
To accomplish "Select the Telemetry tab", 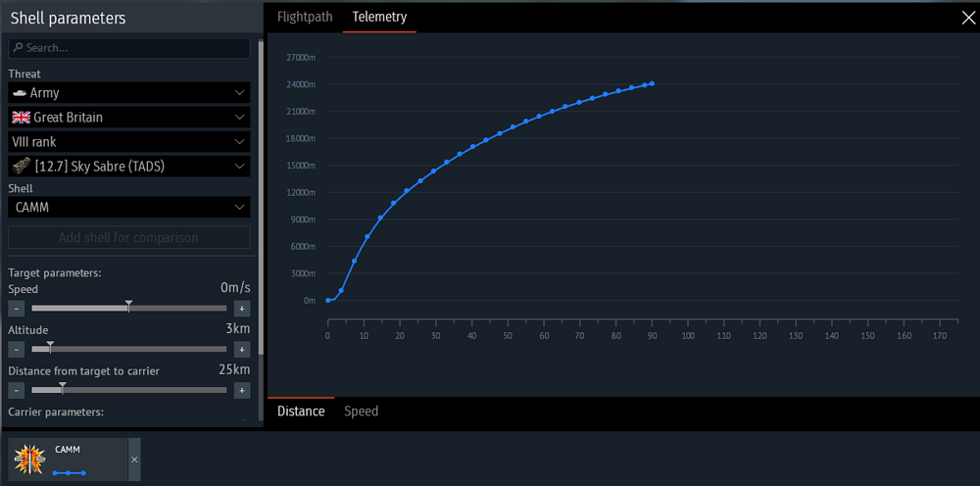I will click(379, 17).
